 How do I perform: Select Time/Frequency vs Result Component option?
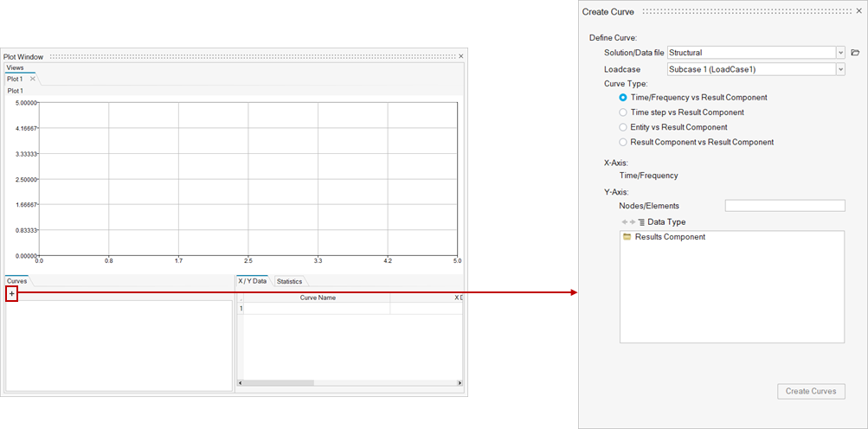point(623,98)
